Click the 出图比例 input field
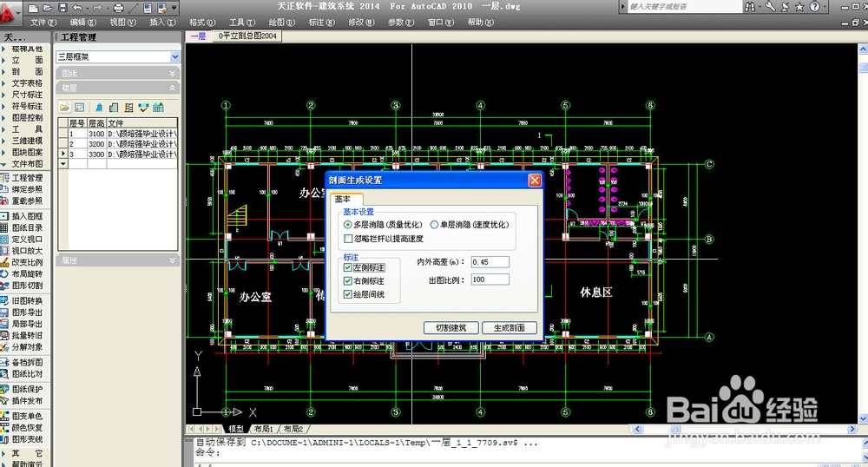The image size is (868, 467). point(490,280)
